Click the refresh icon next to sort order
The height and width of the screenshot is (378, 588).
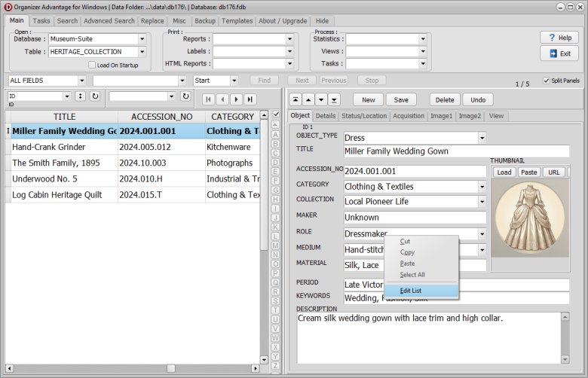click(95, 96)
